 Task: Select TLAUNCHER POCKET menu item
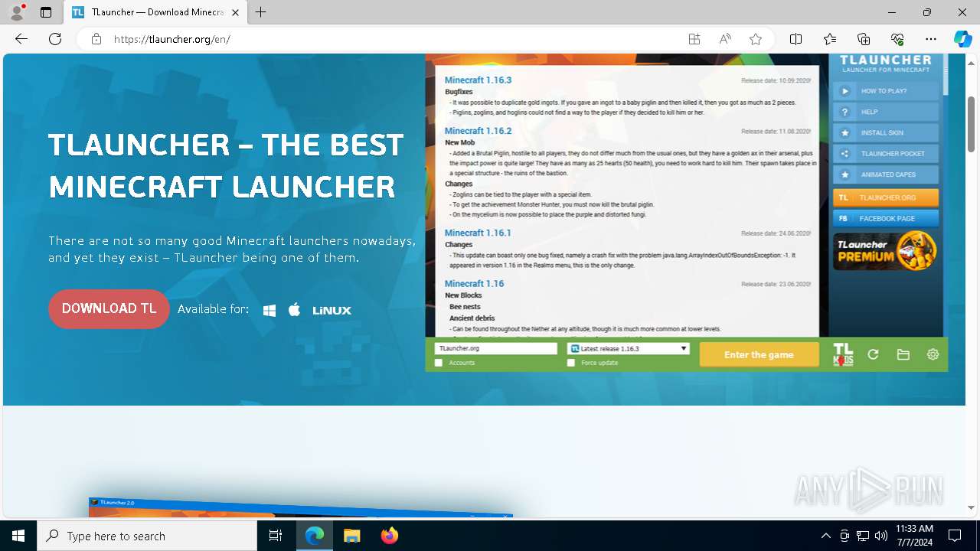pos(886,154)
